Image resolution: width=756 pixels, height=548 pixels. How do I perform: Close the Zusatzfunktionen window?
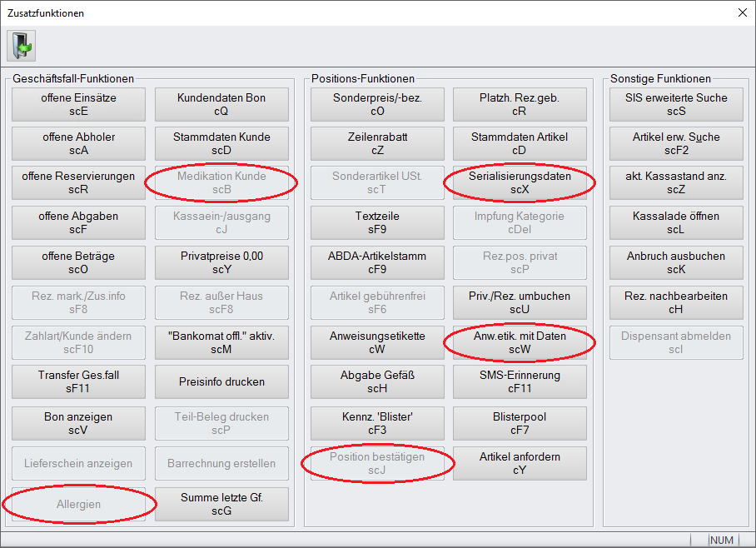pos(742,12)
